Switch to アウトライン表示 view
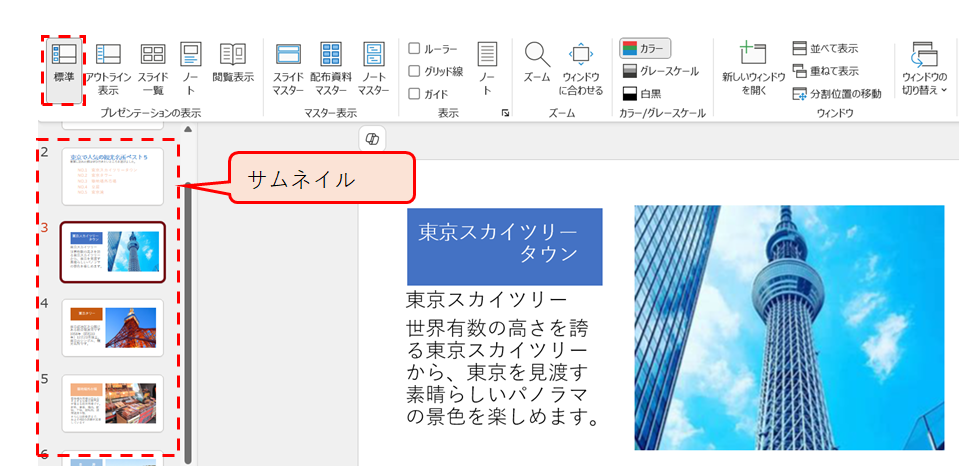The width and height of the screenshot is (975, 473). [108, 68]
